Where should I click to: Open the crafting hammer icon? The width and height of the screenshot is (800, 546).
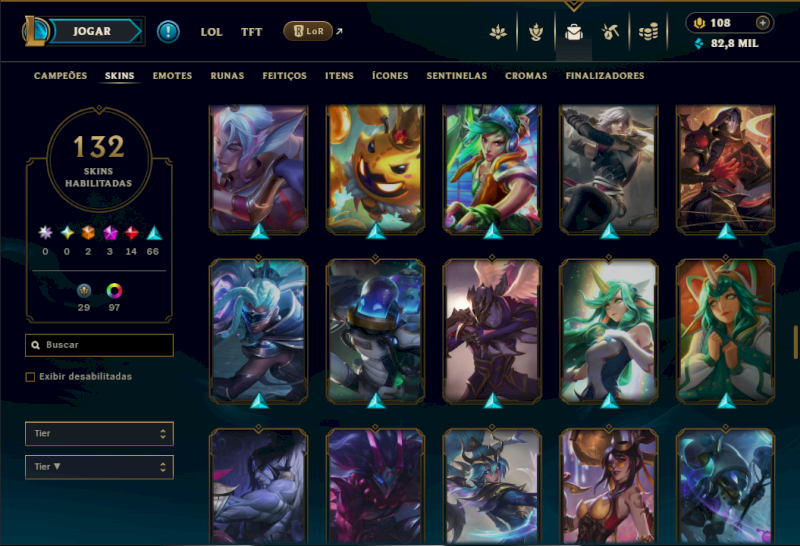pyautogui.click(x=610, y=32)
